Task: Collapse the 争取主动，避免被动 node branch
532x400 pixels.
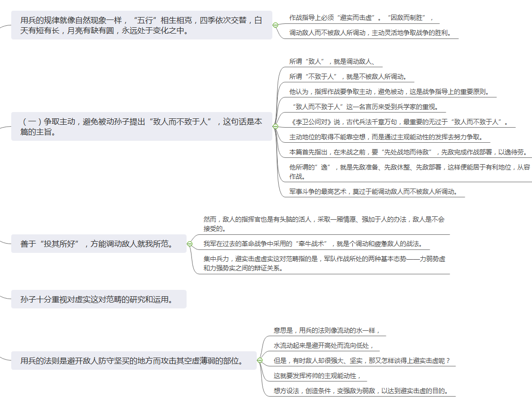Action: (x=276, y=127)
